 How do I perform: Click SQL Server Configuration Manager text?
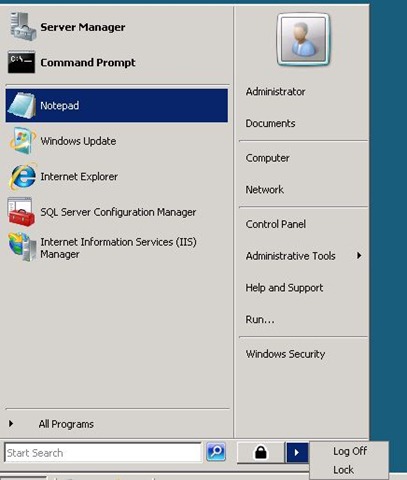tap(118, 212)
